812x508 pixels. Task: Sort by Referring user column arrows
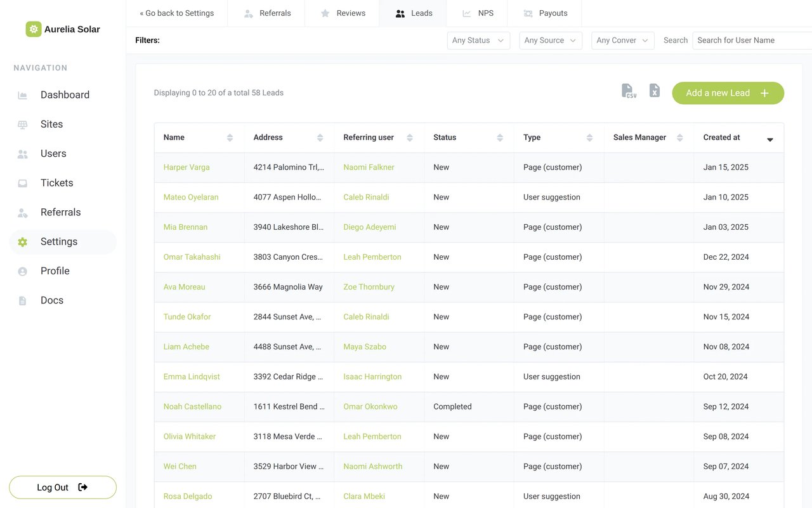pos(410,138)
